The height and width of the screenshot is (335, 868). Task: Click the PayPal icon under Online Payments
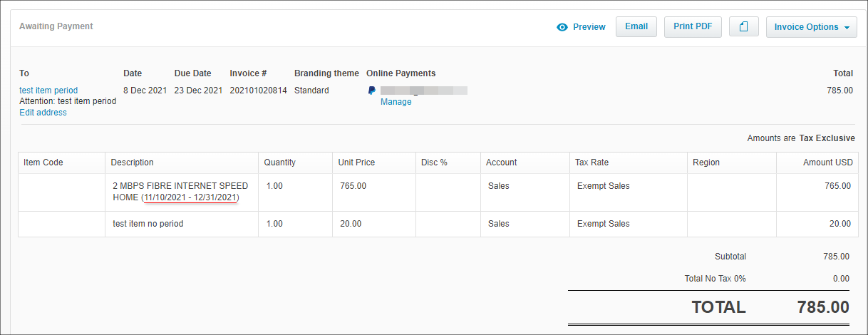372,91
